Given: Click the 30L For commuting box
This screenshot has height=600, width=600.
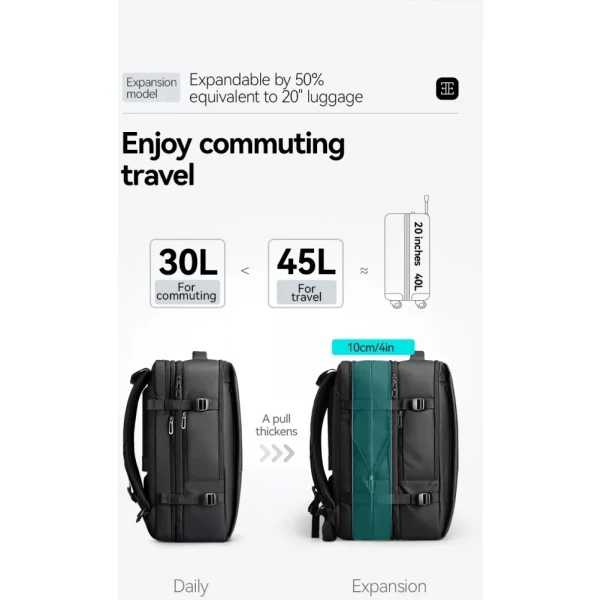Looking at the screenshot, I should pyautogui.click(x=188, y=273).
